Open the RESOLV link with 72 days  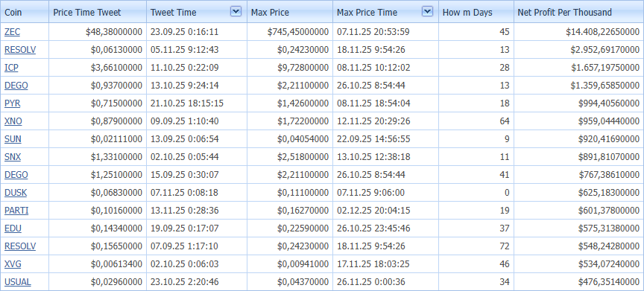[x=20, y=246]
